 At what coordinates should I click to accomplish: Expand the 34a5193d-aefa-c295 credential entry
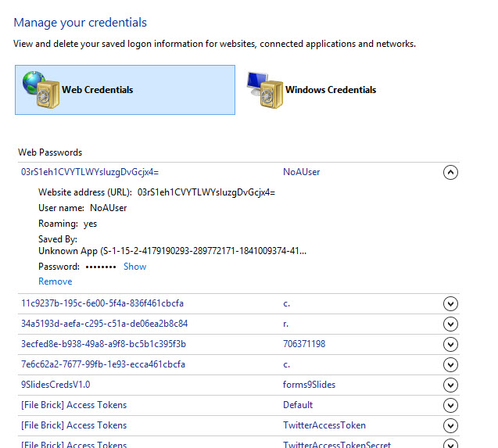tap(450, 324)
